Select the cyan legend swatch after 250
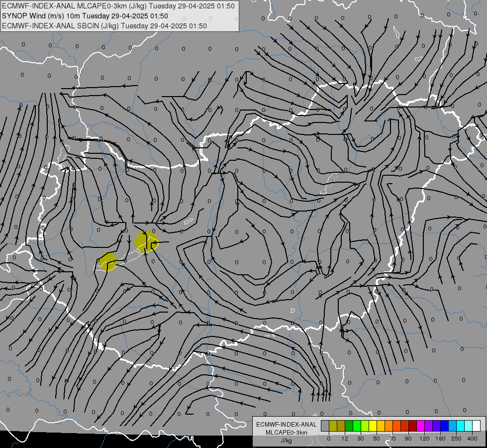487x448 pixels. point(461,426)
